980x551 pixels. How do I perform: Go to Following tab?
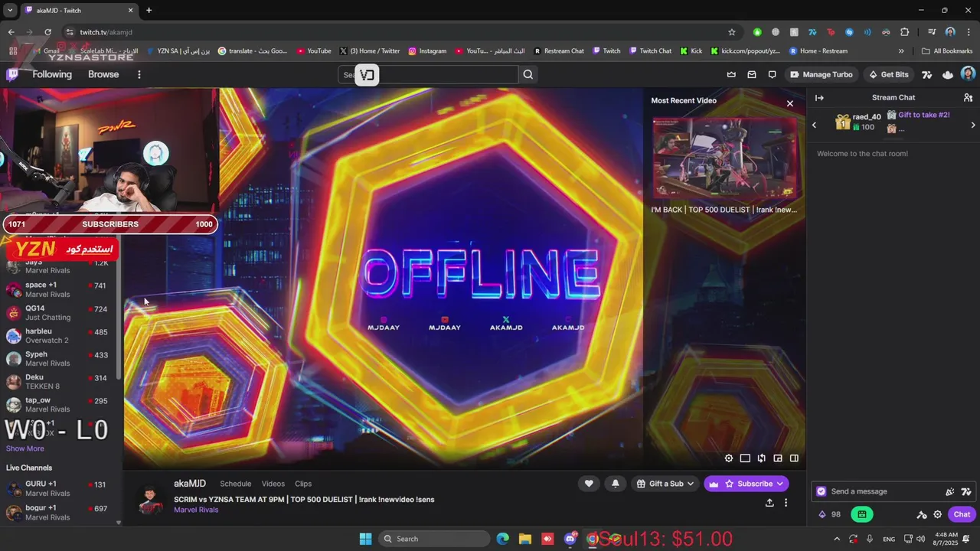[x=52, y=74]
